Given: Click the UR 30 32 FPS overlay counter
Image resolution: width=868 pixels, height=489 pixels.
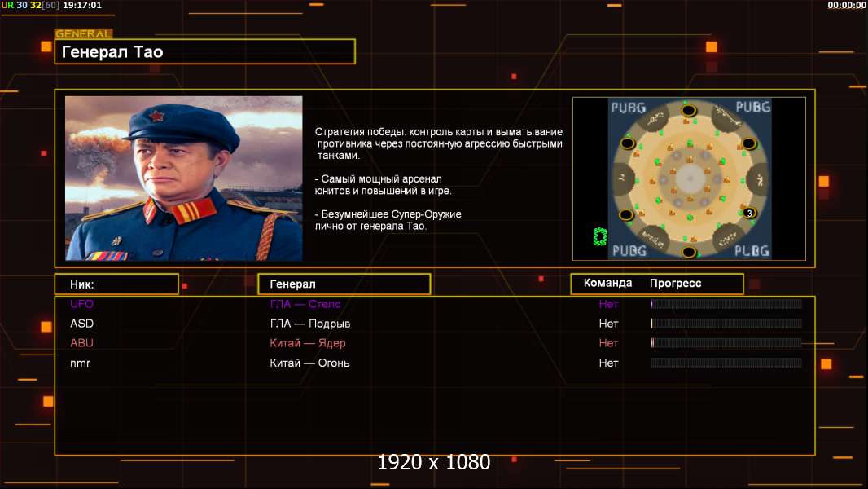Looking at the screenshot, I should (x=30, y=5).
